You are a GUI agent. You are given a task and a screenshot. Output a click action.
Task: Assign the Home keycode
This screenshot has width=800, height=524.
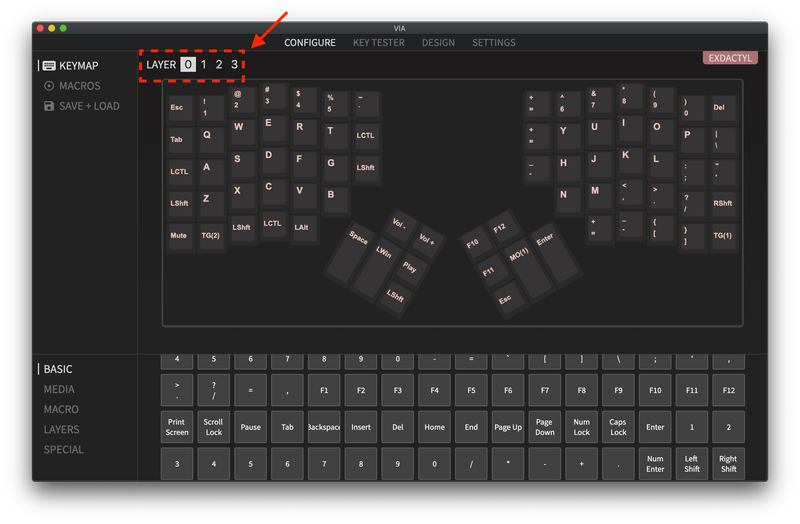click(x=434, y=427)
